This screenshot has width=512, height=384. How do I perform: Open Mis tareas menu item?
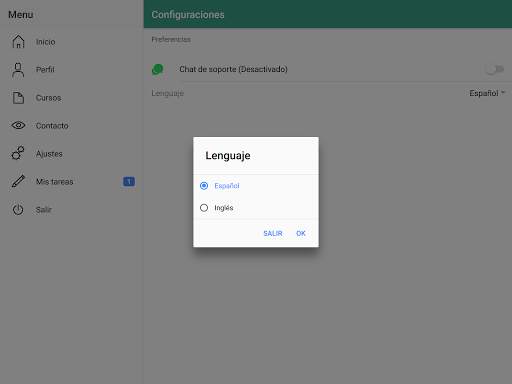pos(72,182)
